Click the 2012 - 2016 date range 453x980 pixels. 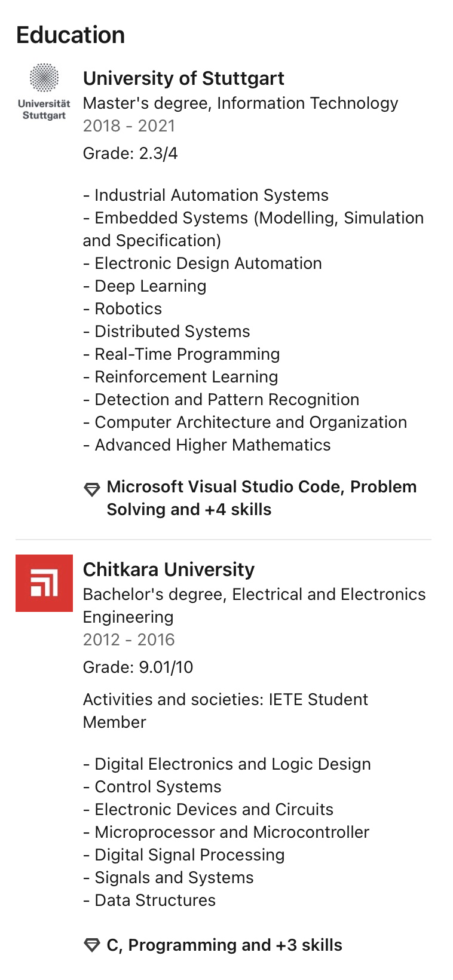coord(129,639)
